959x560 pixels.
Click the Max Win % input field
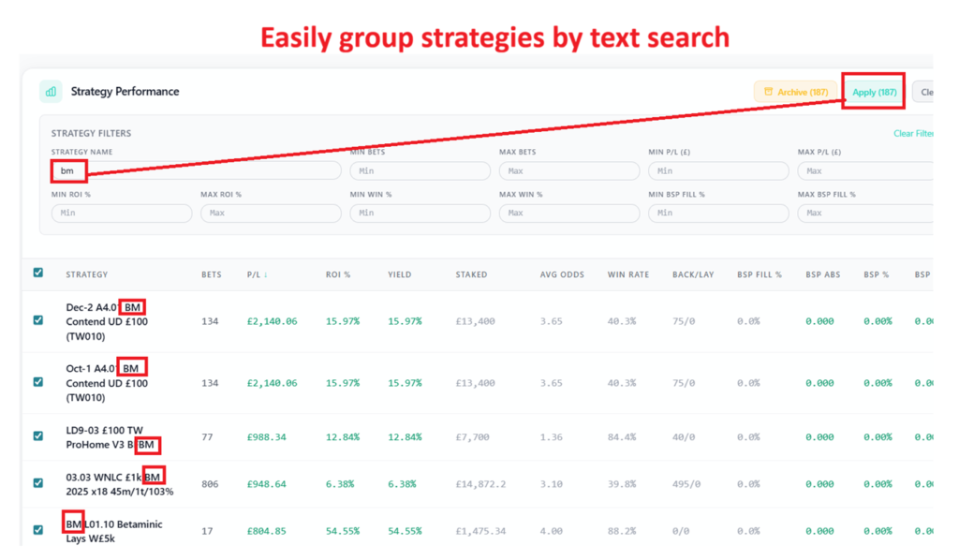click(x=568, y=214)
